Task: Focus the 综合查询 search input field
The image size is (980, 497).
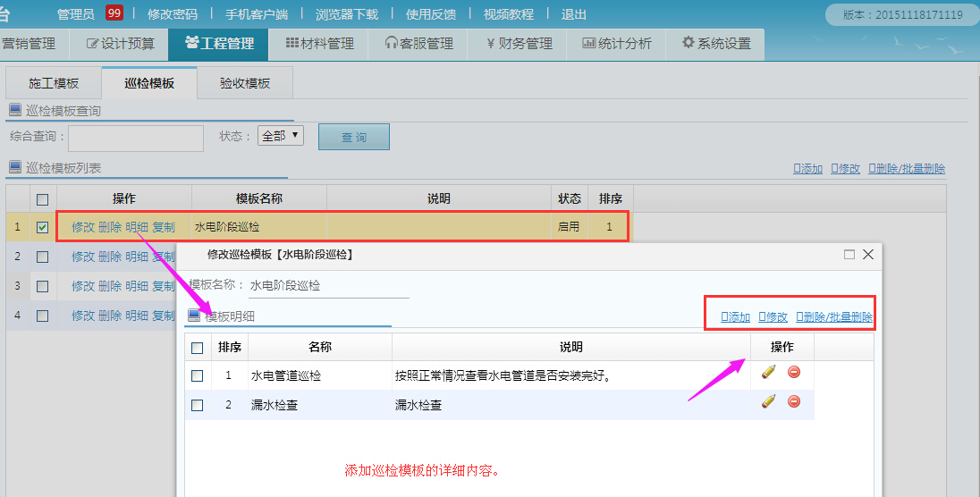Action: pos(136,138)
